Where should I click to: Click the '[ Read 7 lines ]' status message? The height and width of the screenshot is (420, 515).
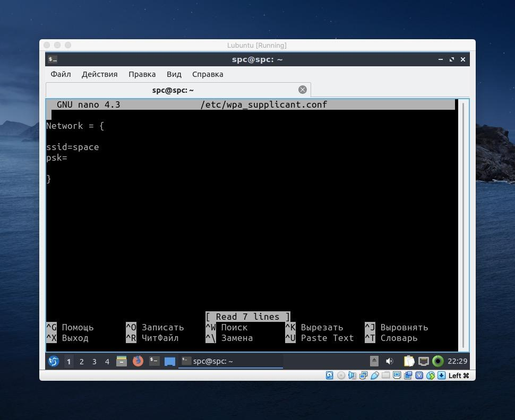[248, 317]
